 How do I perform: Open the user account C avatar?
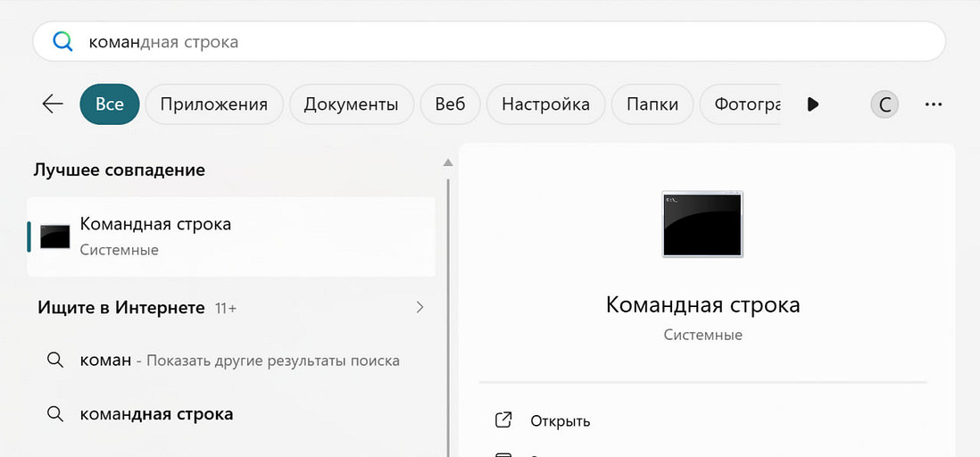point(884,105)
